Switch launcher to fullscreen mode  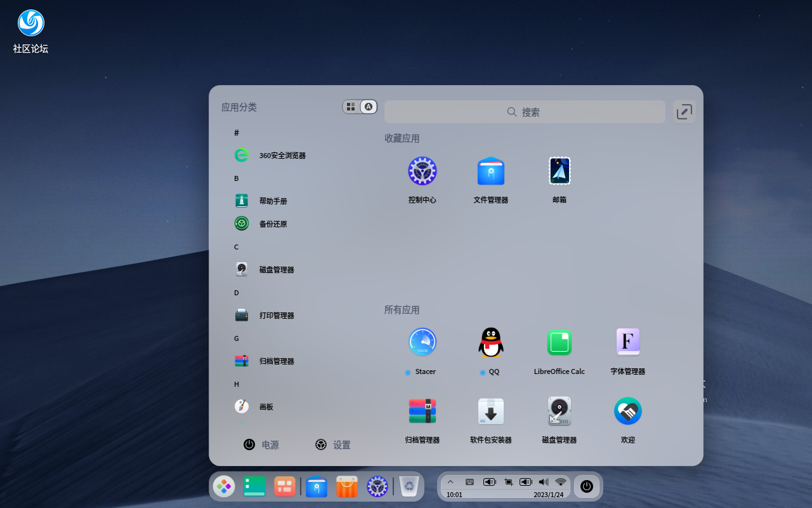684,111
